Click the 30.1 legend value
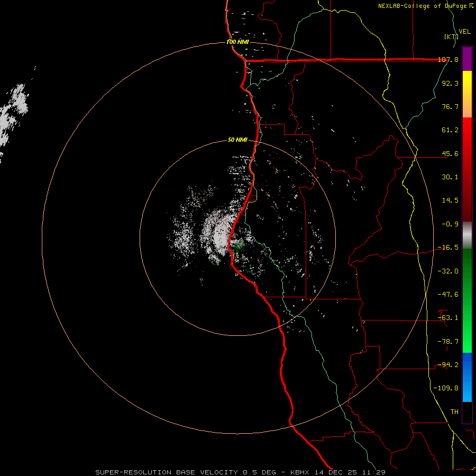476x476 pixels. click(450, 177)
